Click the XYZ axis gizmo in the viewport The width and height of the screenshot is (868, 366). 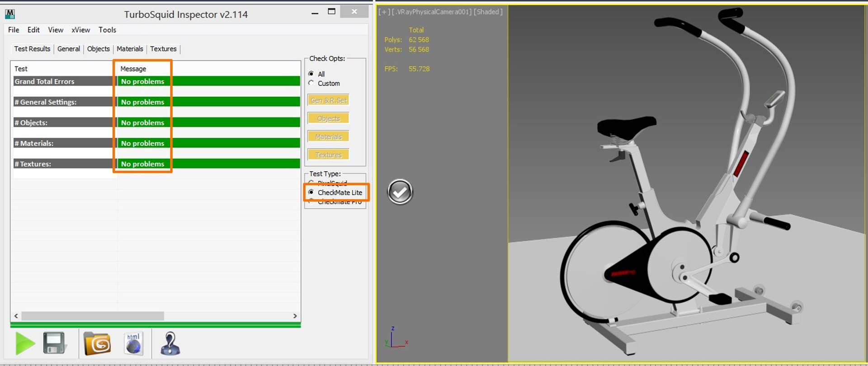(396, 337)
